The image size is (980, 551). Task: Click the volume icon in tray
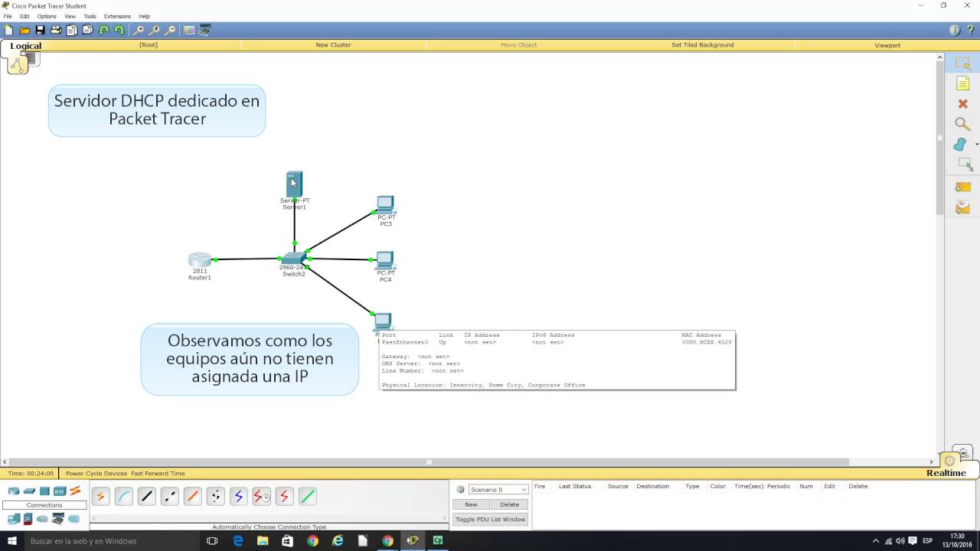900,541
